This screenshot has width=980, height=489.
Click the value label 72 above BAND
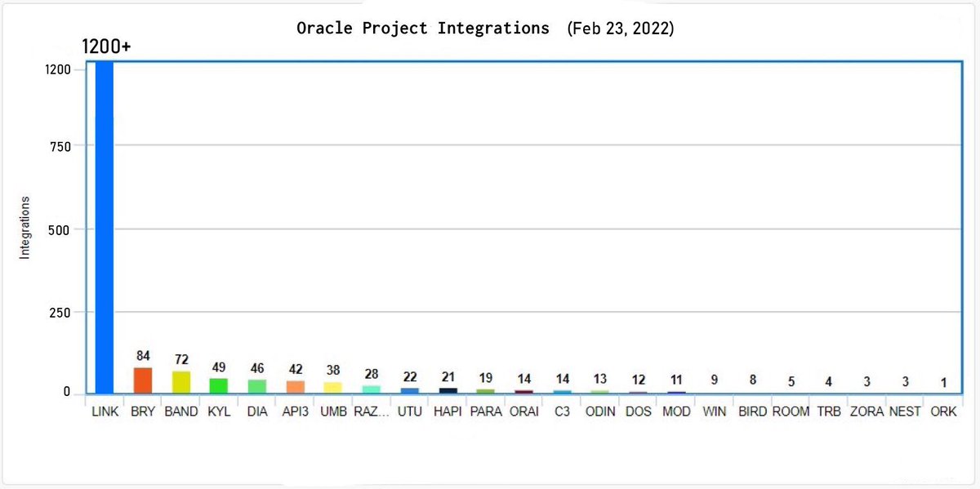point(181,360)
